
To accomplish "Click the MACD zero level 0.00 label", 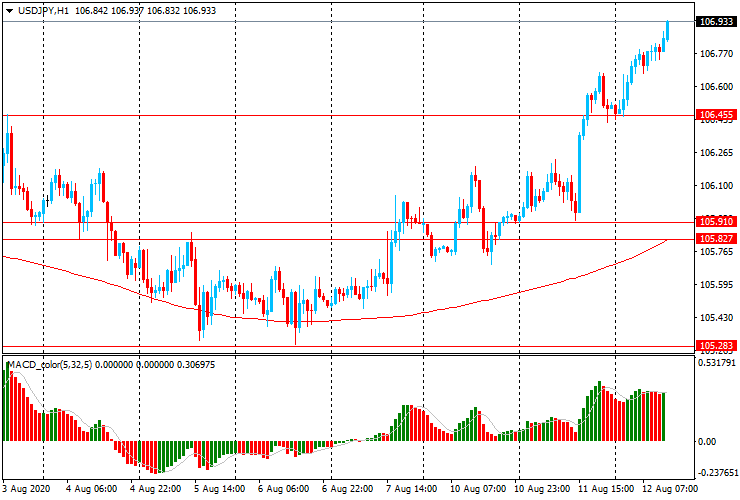I will click(706, 441).
